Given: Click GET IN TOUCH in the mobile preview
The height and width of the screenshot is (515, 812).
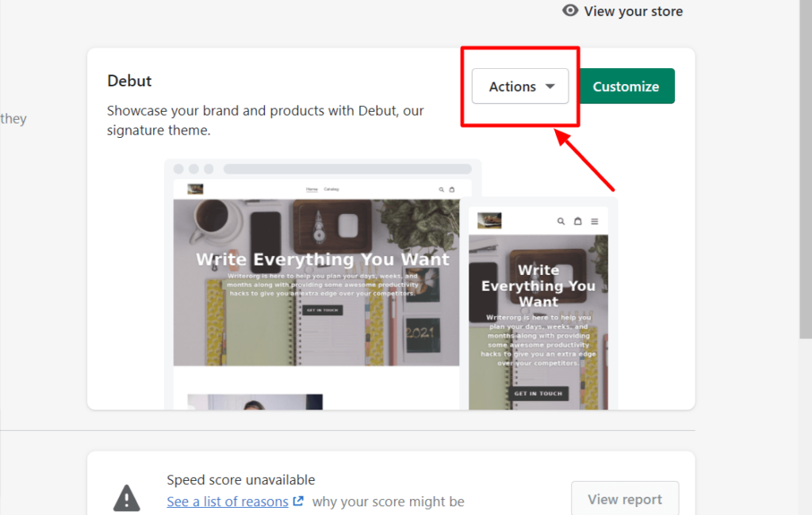Looking at the screenshot, I should pyautogui.click(x=538, y=392).
